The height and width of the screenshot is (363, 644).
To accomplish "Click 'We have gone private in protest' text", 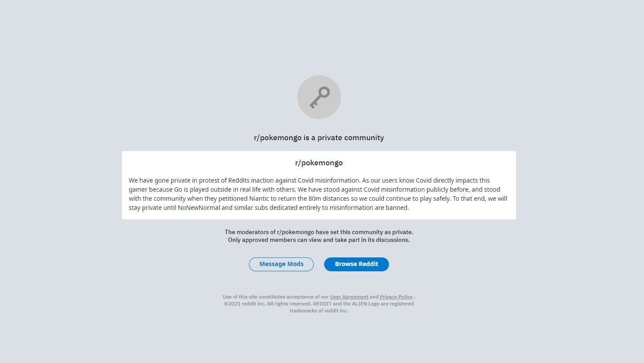I will tap(177, 180).
